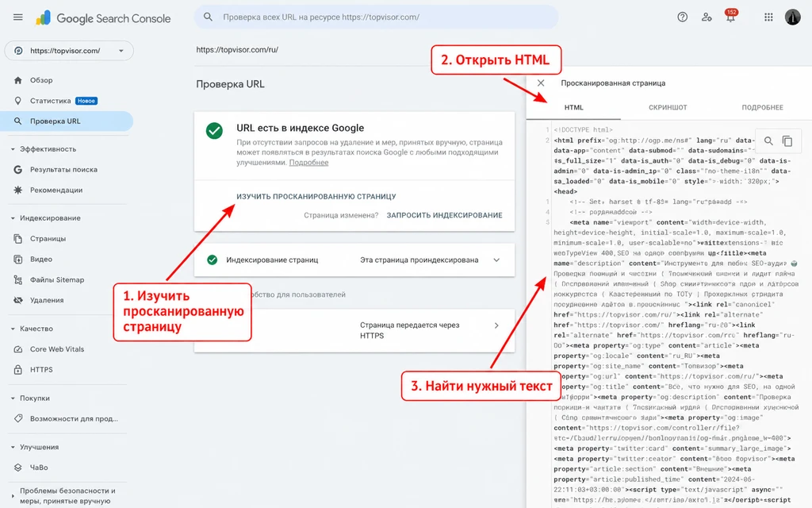Open Удаления in the sidebar
Image resolution: width=812 pixels, height=508 pixels.
[47, 300]
